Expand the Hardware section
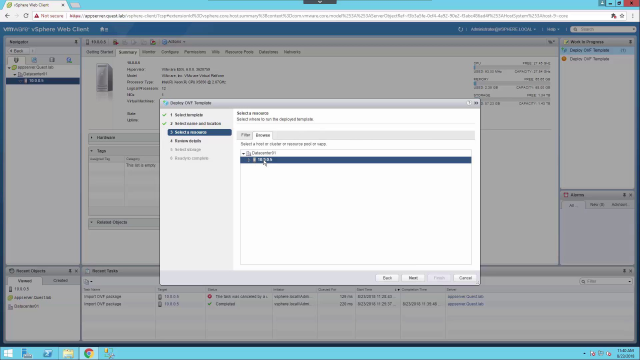Image resolution: width=640 pixels, height=360 pixels. [x=92, y=138]
